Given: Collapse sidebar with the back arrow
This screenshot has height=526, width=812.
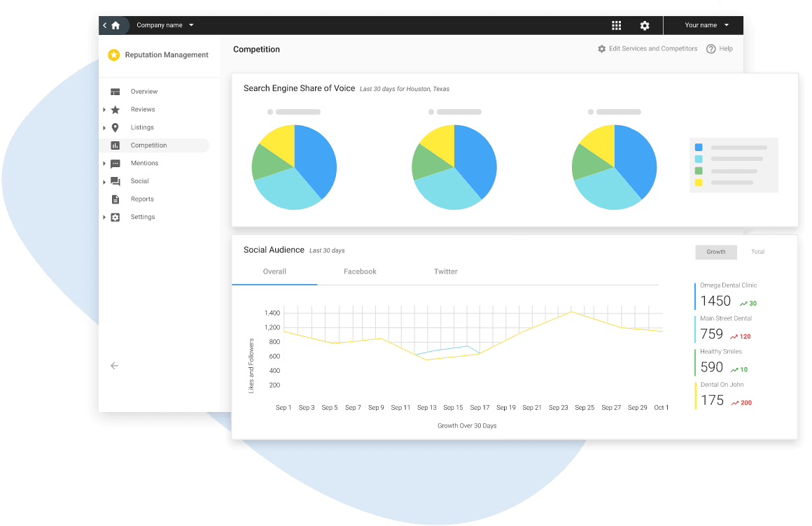Looking at the screenshot, I should point(114,366).
